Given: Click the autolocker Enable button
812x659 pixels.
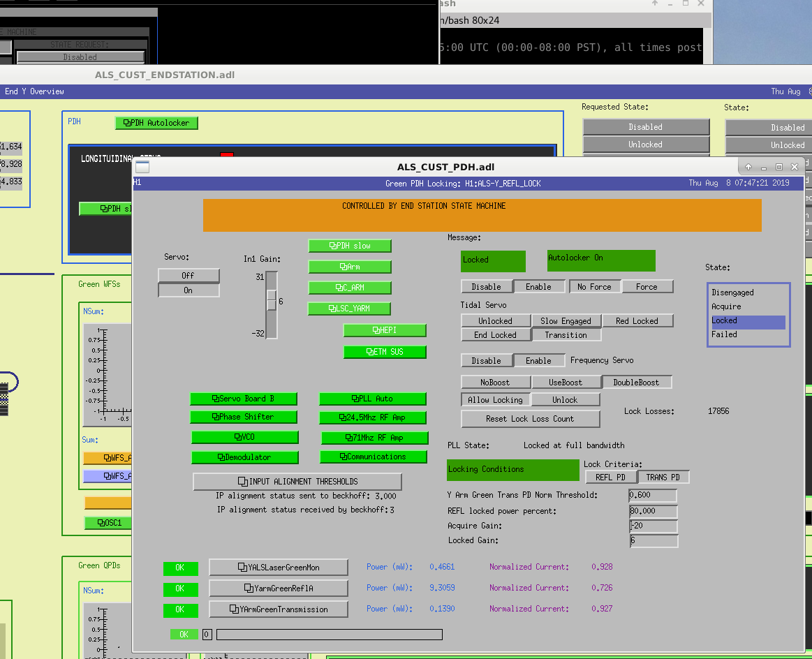Looking at the screenshot, I should coord(538,287).
